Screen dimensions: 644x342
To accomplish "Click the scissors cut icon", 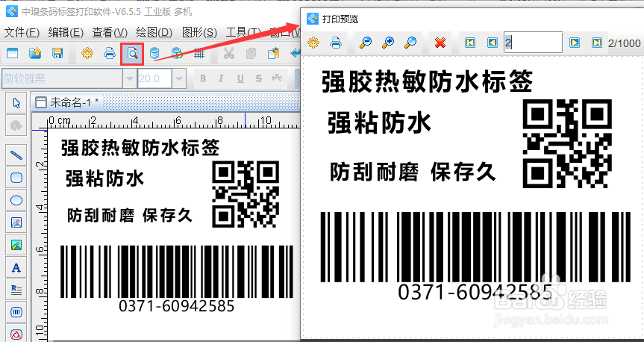I will coord(229,53).
